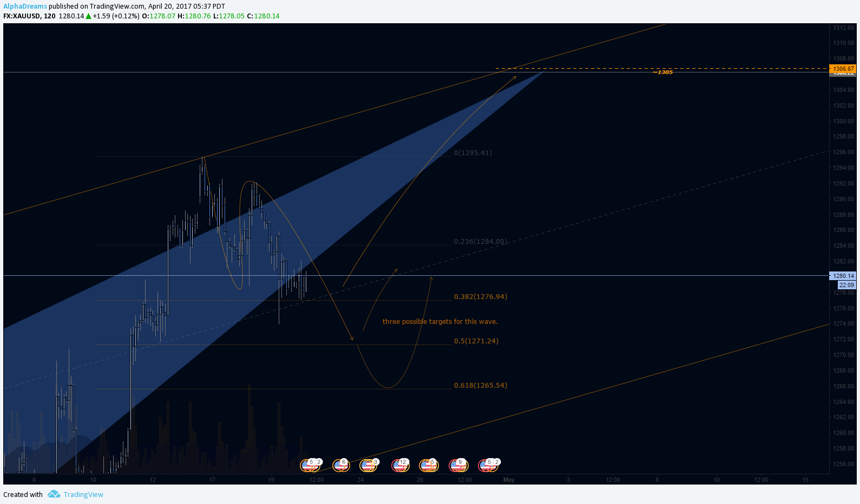Click the 1290.00 price scale label
The height and width of the screenshot is (504, 860).
[x=843, y=199]
